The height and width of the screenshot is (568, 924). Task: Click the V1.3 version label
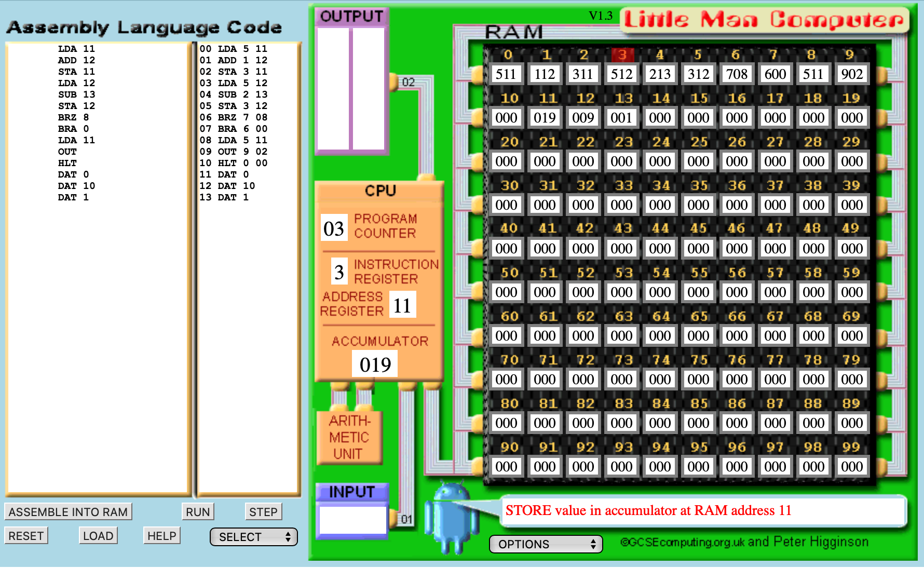point(601,16)
